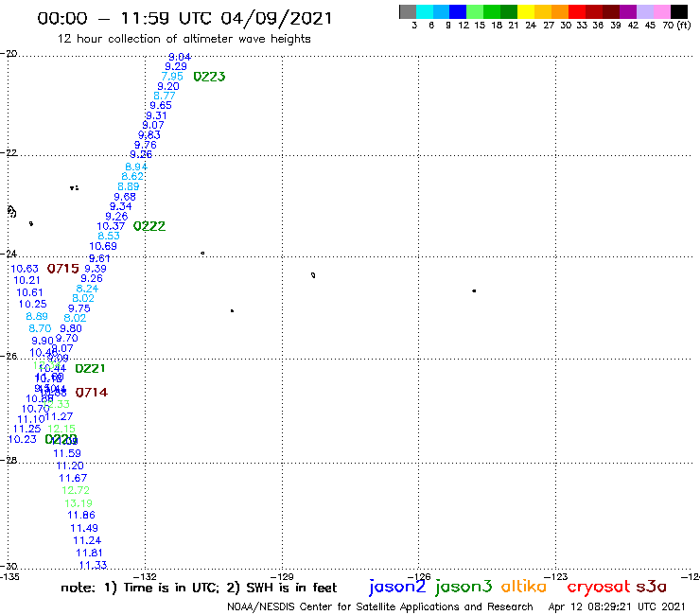
Task: Click the 9.29 wave height value
Action: point(176,66)
